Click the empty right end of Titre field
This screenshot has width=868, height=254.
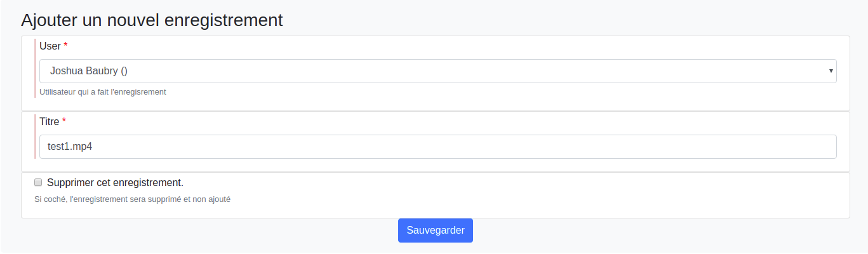(794, 147)
